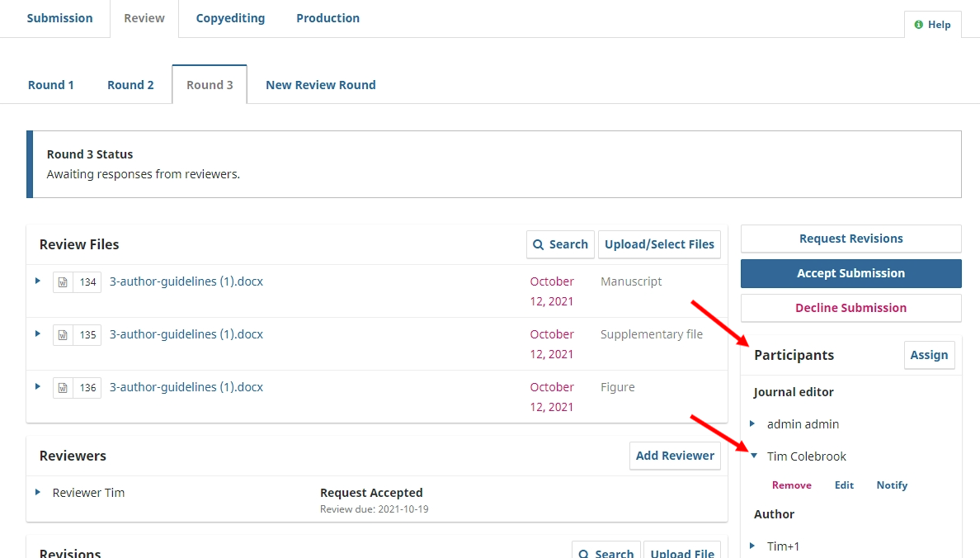The height and width of the screenshot is (558, 980).
Task: Collapse Tim Colebrook participant options
Action: 754,456
